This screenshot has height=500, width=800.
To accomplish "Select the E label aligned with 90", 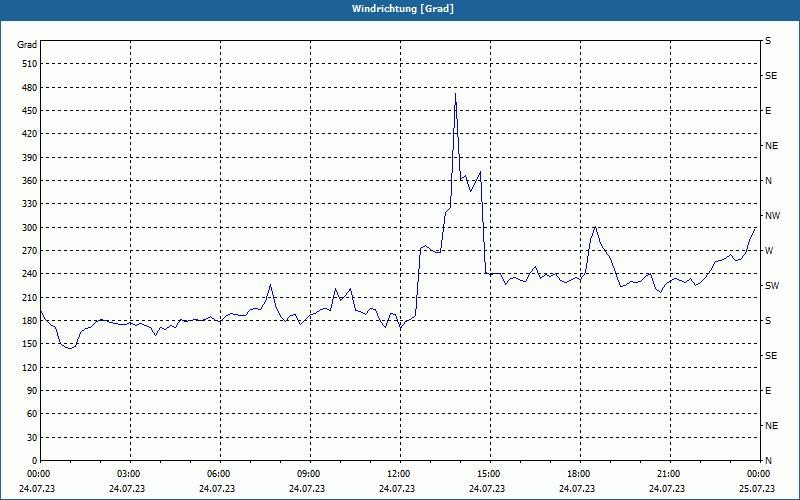I will pos(768,391).
